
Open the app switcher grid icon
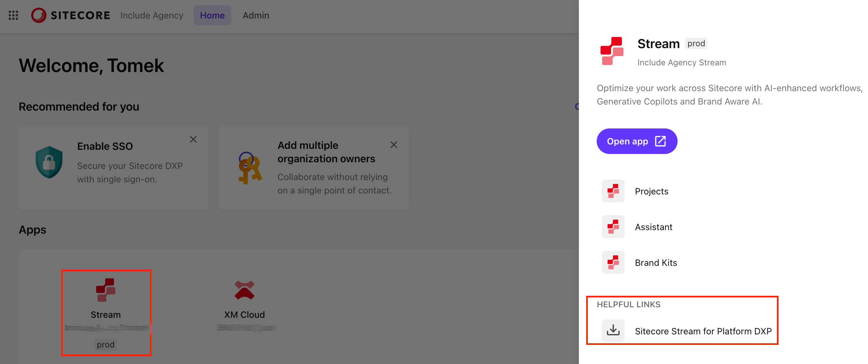click(13, 15)
